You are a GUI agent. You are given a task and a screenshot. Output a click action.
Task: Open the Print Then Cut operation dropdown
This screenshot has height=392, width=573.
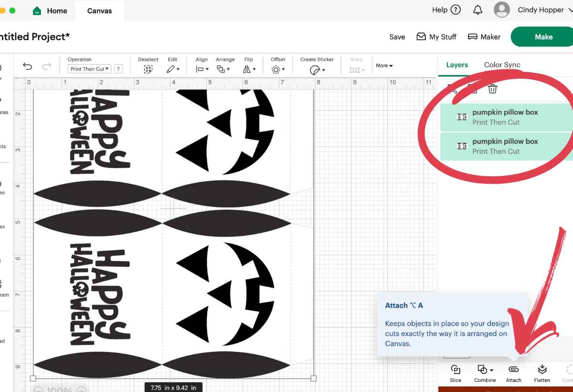89,69
